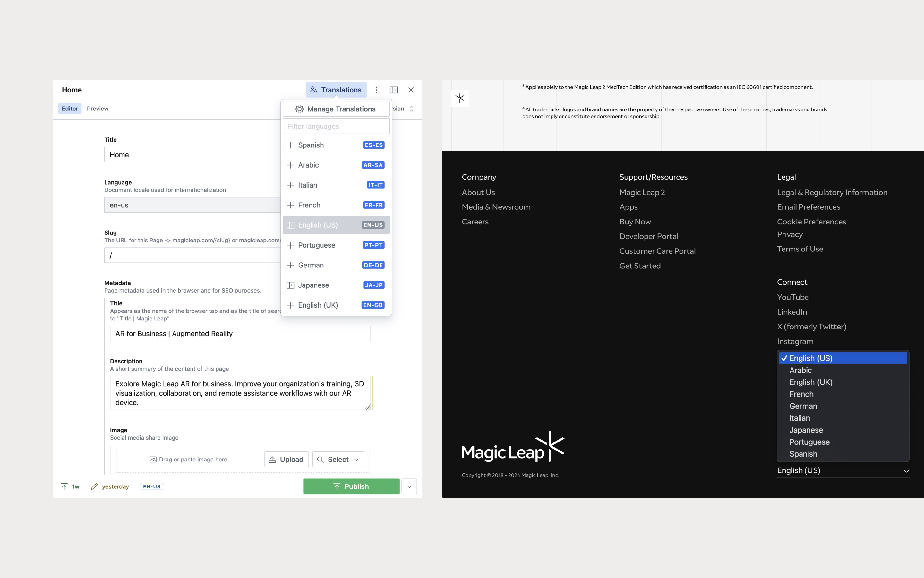Add Spanish translation
Viewport: 924px width, 578px height.
[336, 145]
